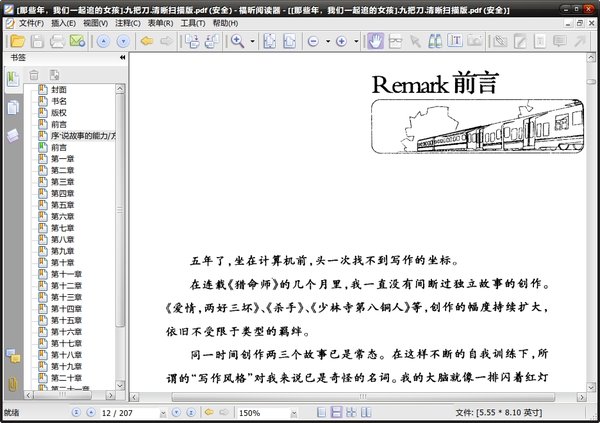
Task: Select the Hand tool in toolbar
Action: tap(376, 42)
